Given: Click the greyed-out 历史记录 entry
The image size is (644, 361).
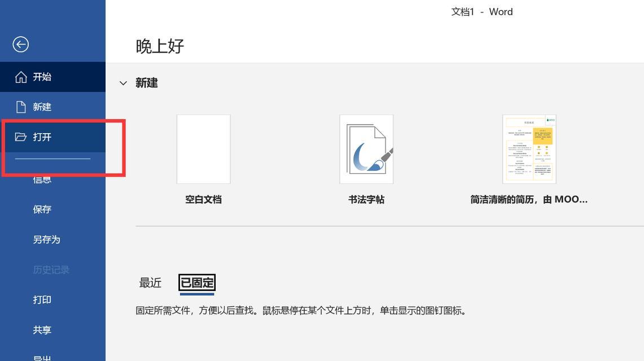Looking at the screenshot, I should [51, 270].
